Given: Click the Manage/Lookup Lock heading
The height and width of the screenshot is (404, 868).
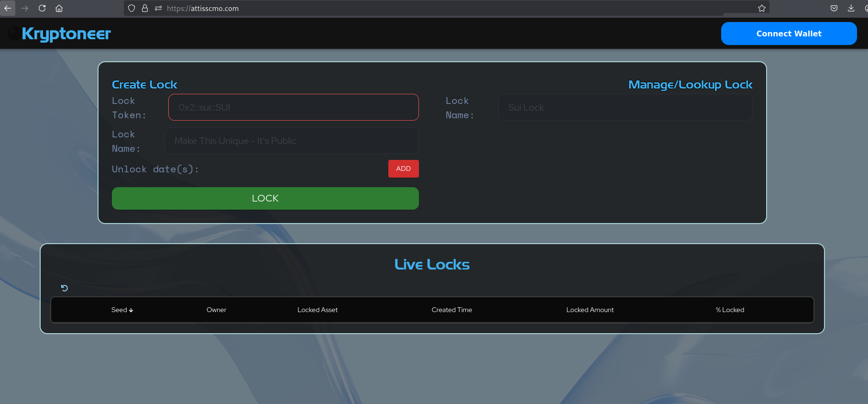Looking at the screenshot, I should click(x=690, y=85).
